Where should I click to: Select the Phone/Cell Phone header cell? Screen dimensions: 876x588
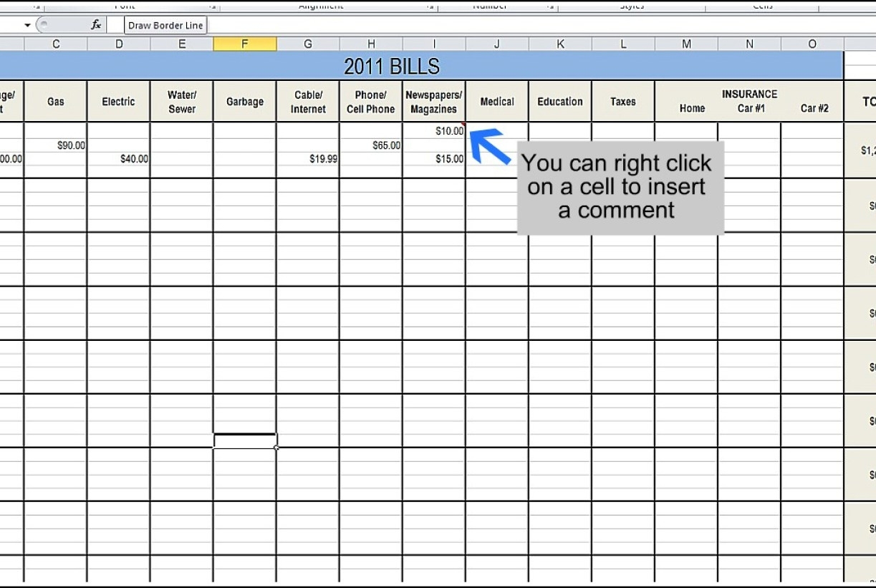click(x=371, y=102)
